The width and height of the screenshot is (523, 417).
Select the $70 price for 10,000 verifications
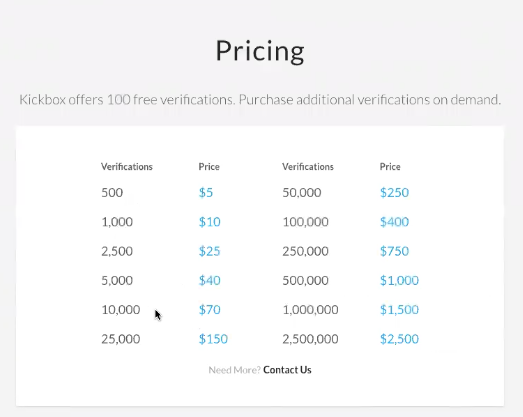point(209,310)
